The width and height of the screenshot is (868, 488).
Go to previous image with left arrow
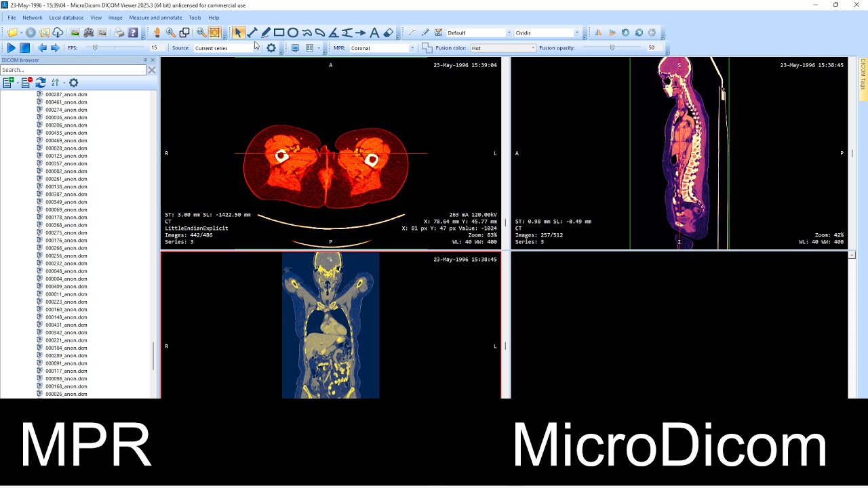(x=42, y=47)
